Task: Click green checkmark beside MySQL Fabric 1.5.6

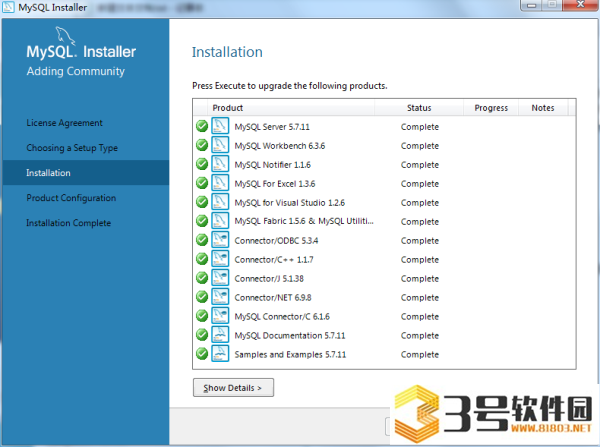Action: click(202, 221)
